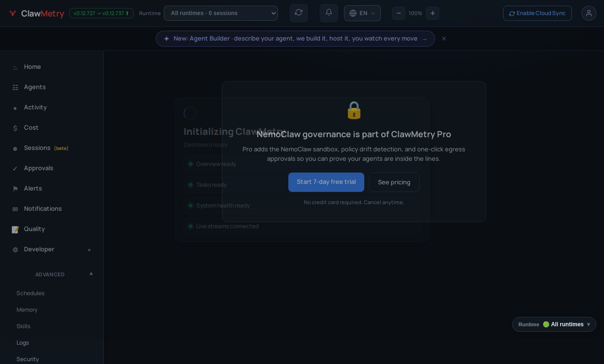Click the Alerts flag icon
604x364 pixels.
(15, 189)
